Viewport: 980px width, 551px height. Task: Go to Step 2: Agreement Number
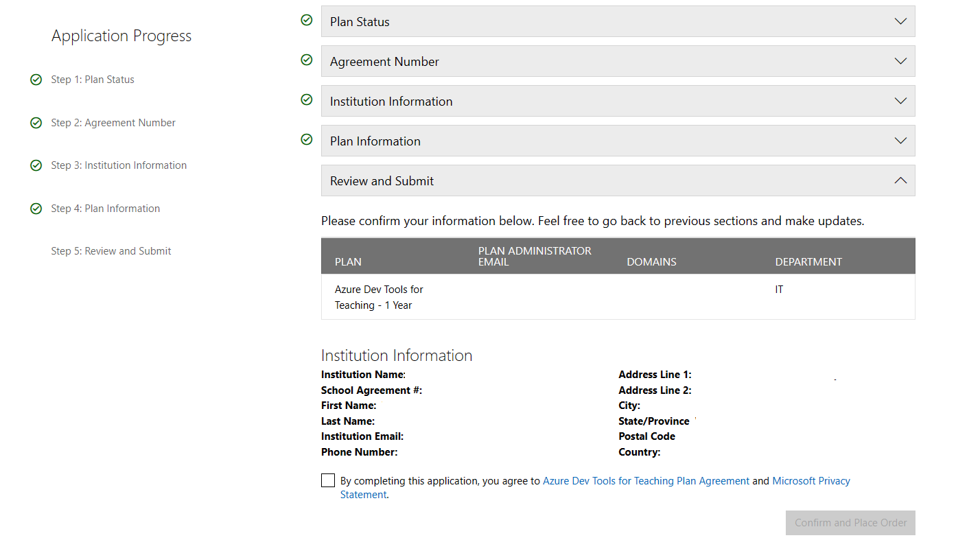pos(113,123)
